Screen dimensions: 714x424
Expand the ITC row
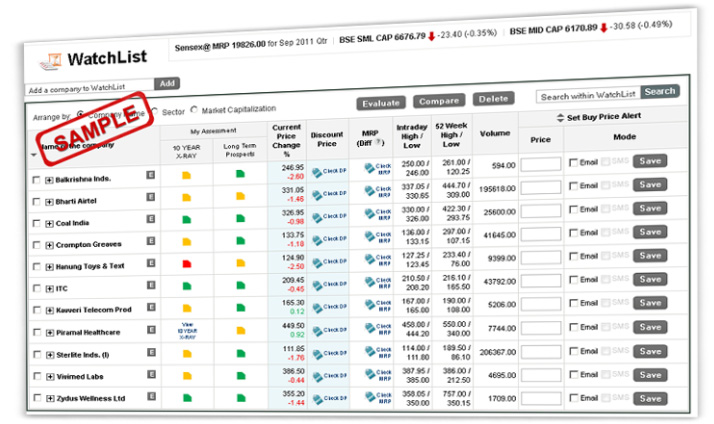pos(50,289)
